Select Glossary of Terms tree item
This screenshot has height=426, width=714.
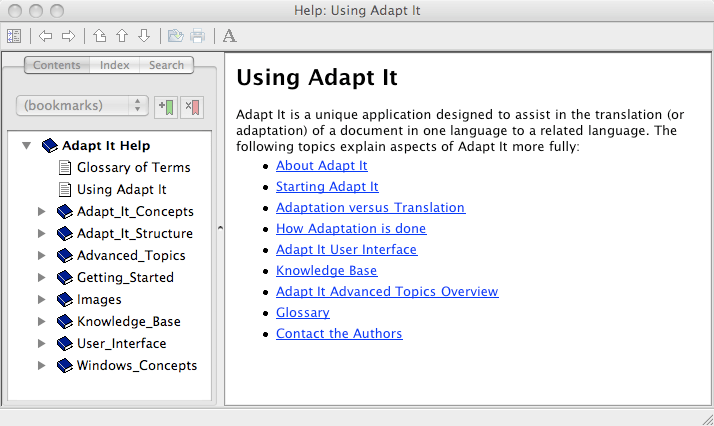pos(133,167)
